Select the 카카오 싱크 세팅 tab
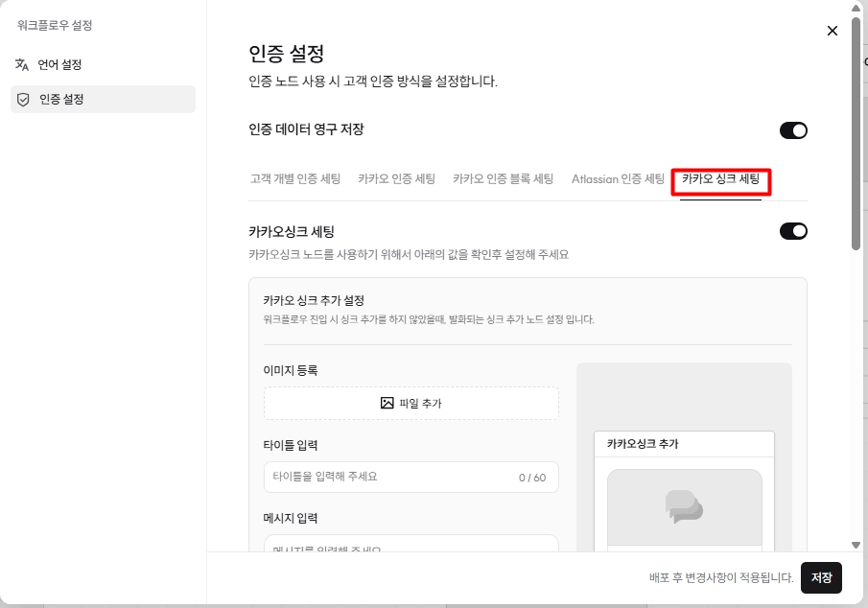868x608 pixels. coord(720,179)
